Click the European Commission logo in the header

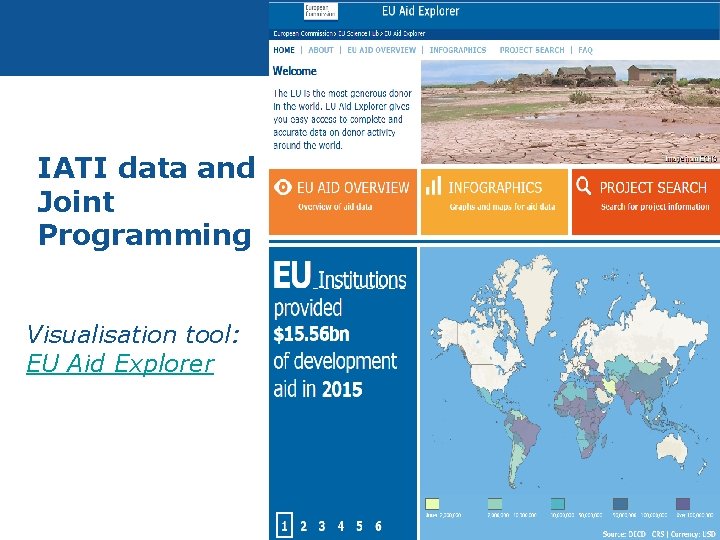321,11
